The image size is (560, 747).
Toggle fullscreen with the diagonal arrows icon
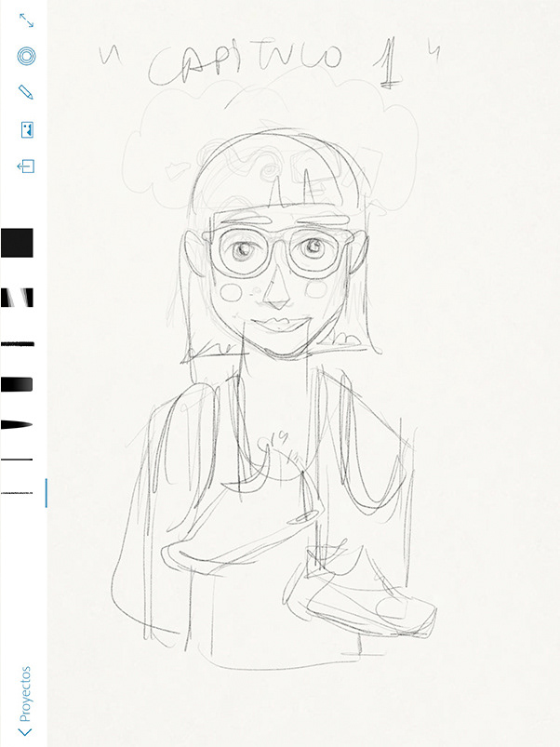click(26, 20)
